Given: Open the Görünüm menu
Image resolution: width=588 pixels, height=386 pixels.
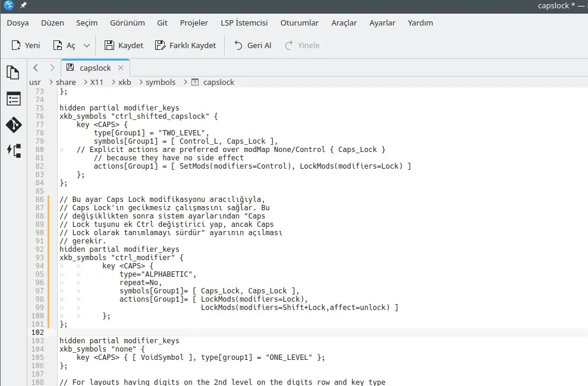Looking at the screenshot, I should (127, 23).
